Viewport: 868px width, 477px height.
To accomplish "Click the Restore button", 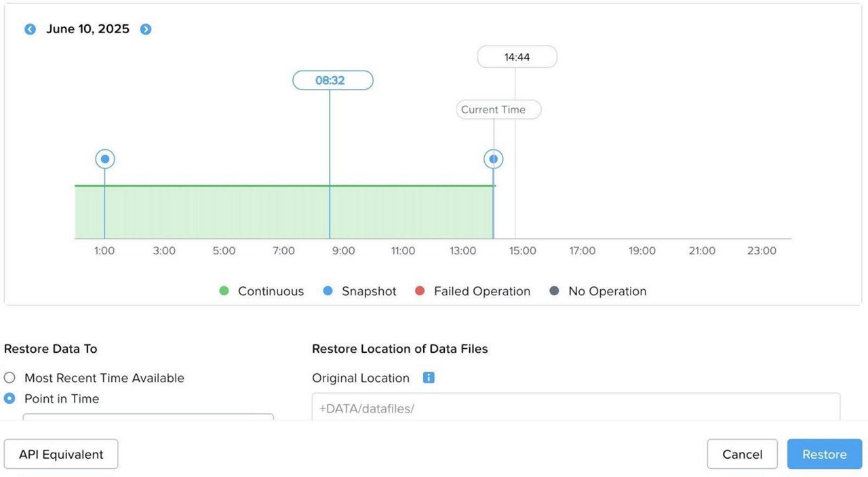I will click(x=824, y=454).
